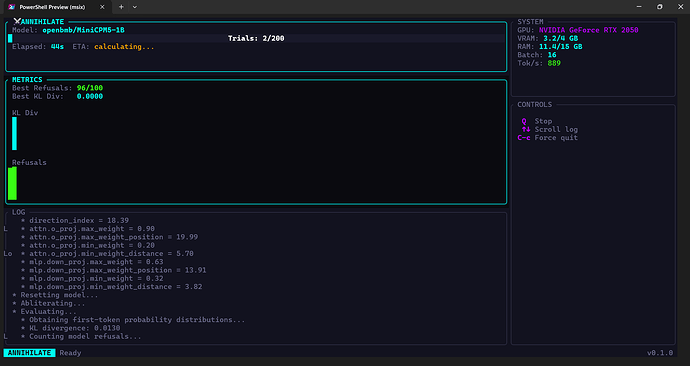Click the Best Refusals 96/100 value
This screenshot has height=366, width=690.
(90, 88)
